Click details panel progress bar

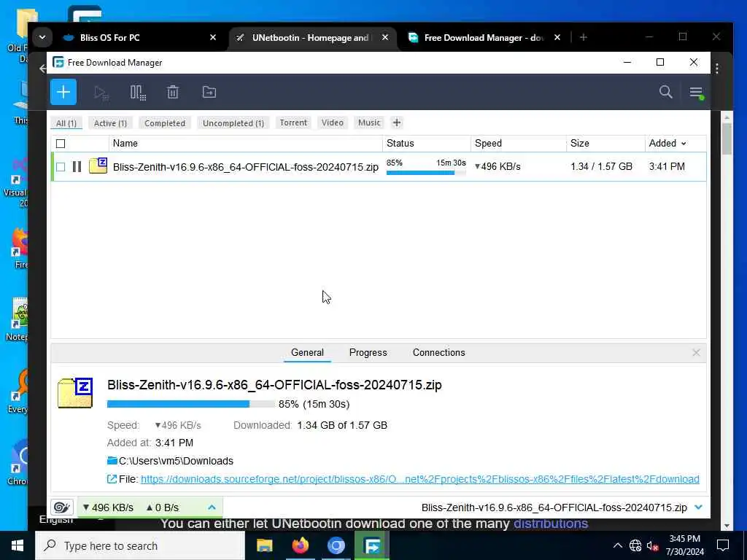[190, 404]
